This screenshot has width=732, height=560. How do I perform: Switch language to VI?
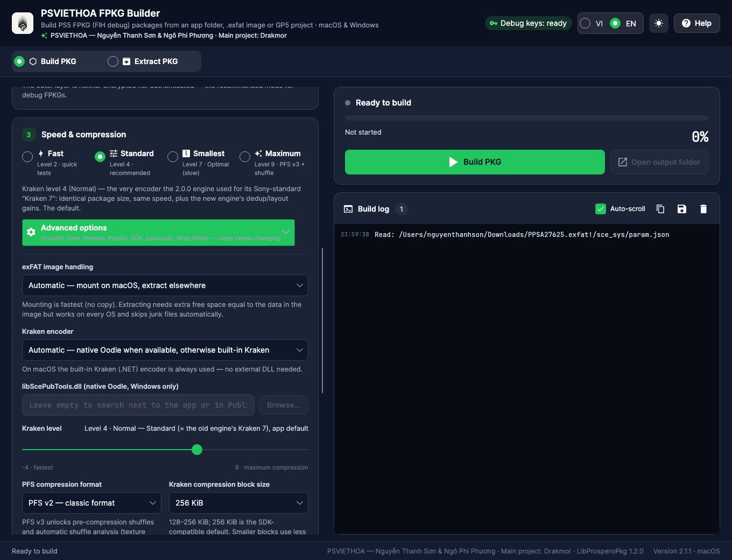click(592, 23)
